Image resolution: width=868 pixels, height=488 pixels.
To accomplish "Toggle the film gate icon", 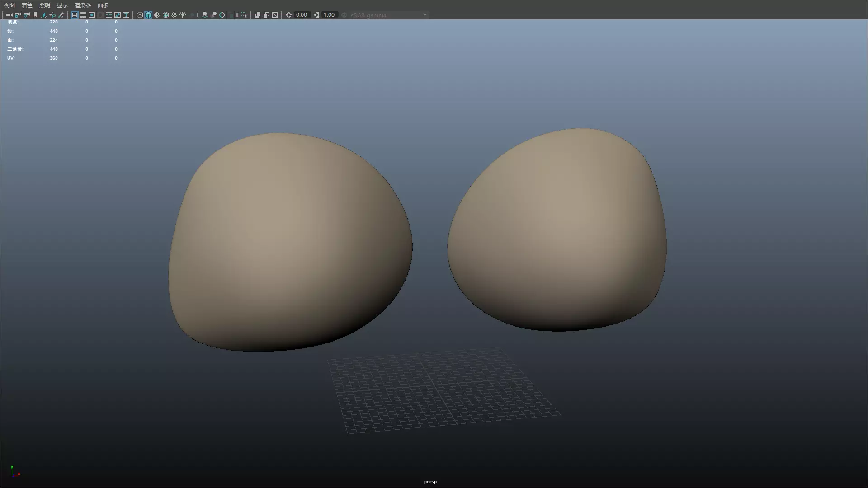I will pyautogui.click(x=83, y=15).
